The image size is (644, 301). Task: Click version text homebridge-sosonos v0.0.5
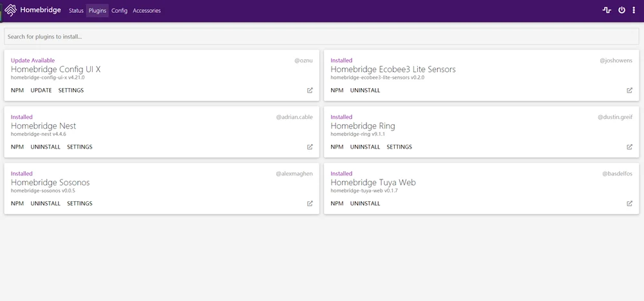[43, 190]
